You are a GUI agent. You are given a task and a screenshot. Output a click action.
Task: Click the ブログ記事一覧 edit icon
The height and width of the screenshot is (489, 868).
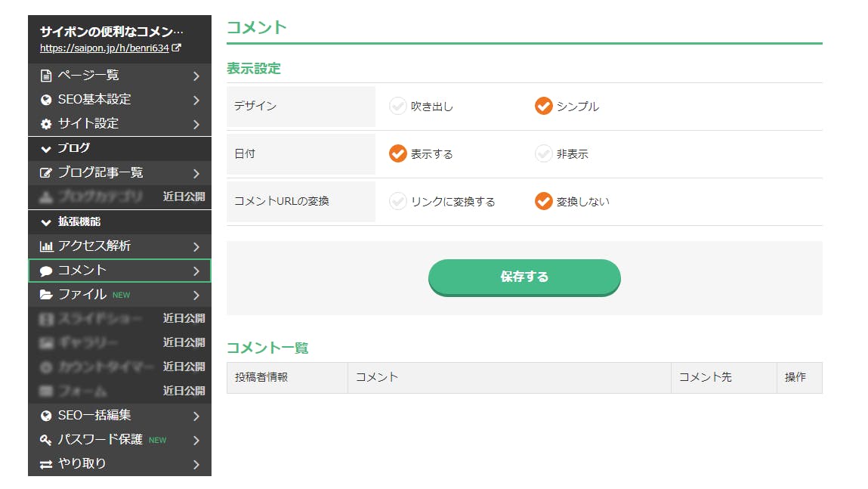point(46,173)
